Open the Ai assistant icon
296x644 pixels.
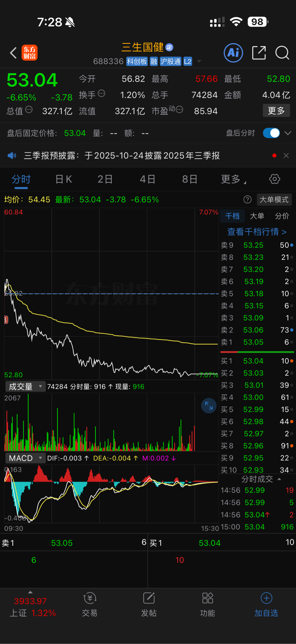234,52
